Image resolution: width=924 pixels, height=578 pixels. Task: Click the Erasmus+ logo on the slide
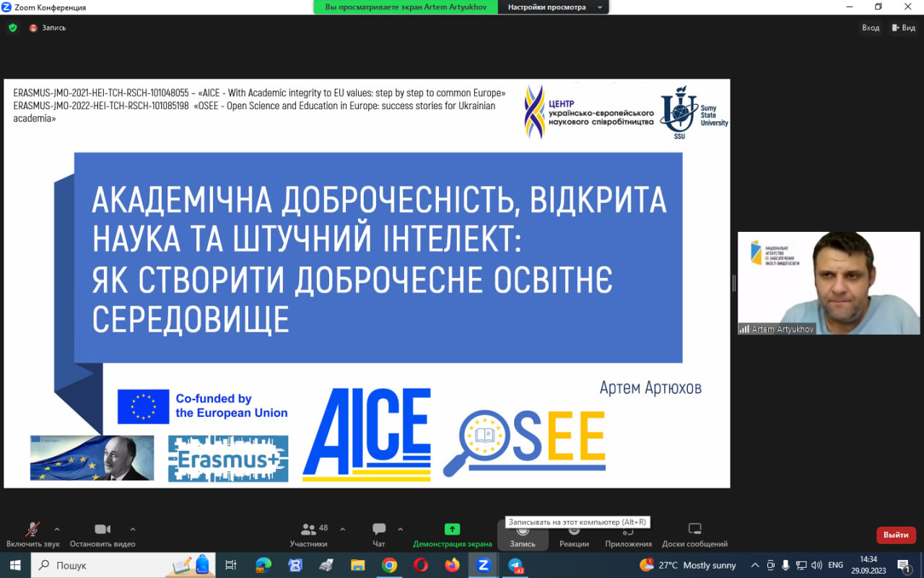(x=228, y=458)
